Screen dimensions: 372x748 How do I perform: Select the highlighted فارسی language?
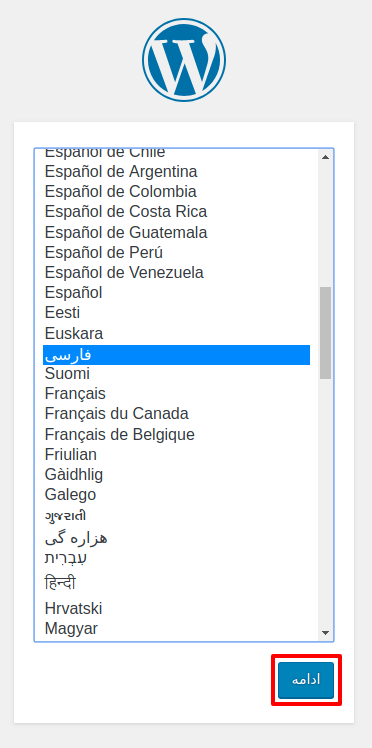(x=176, y=355)
